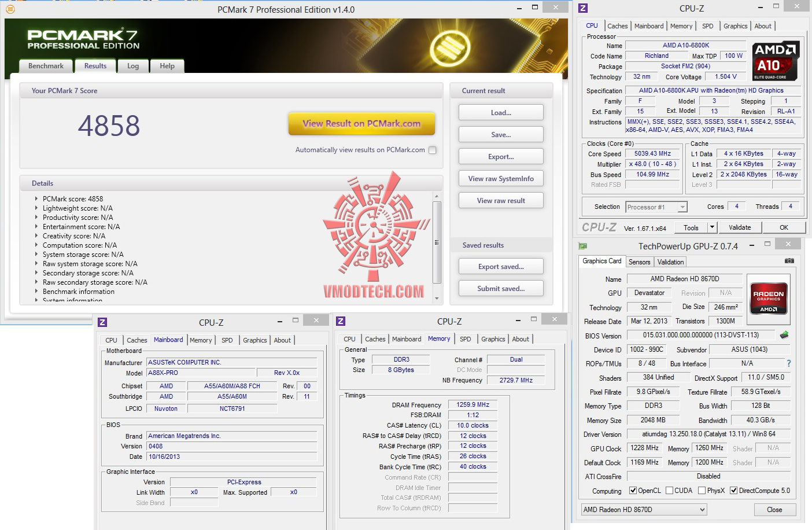Click the Details list scrollbar thumb
Image resolution: width=812 pixels, height=530 pixels.
click(437, 242)
